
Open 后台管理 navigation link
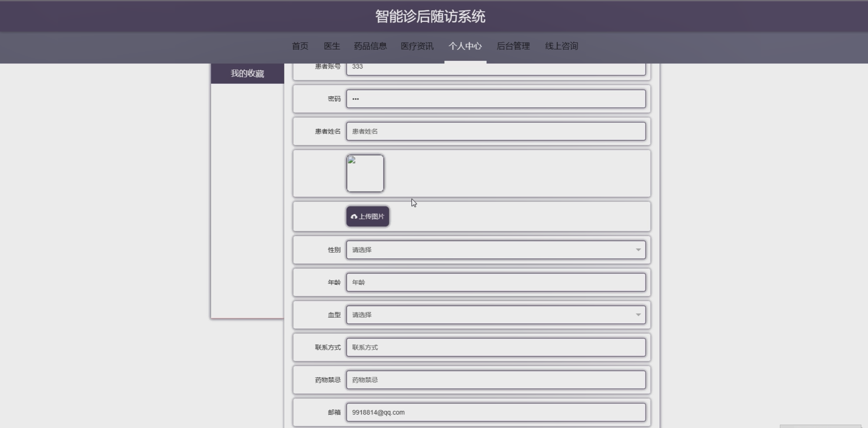coord(513,46)
